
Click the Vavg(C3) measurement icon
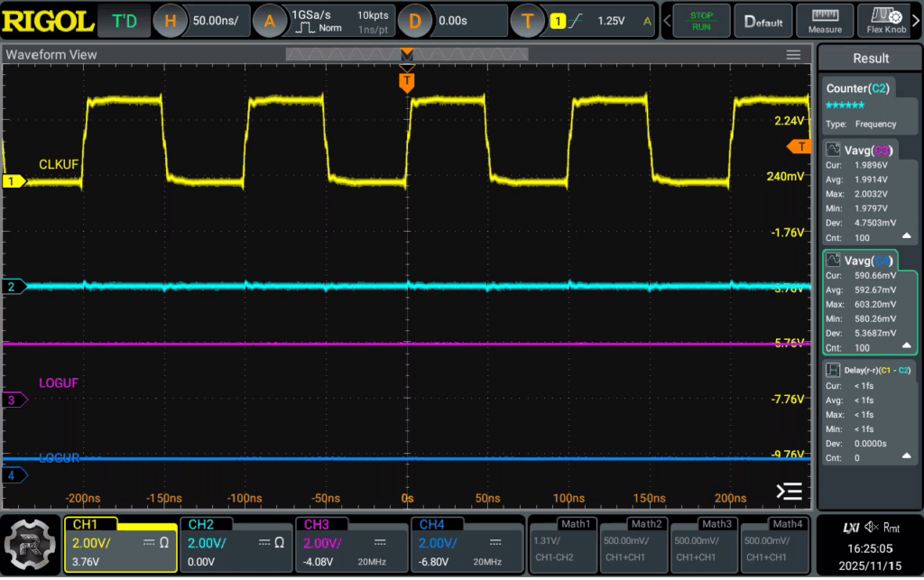(x=833, y=150)
